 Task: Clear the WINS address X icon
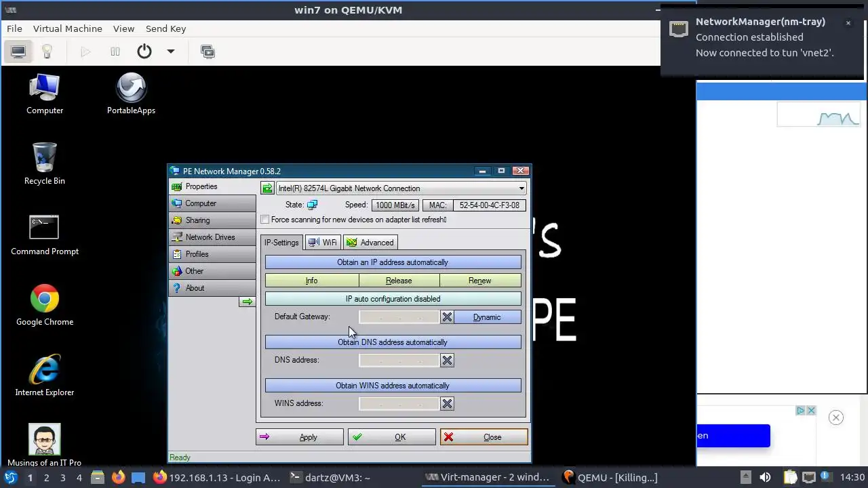coord(447,404)
